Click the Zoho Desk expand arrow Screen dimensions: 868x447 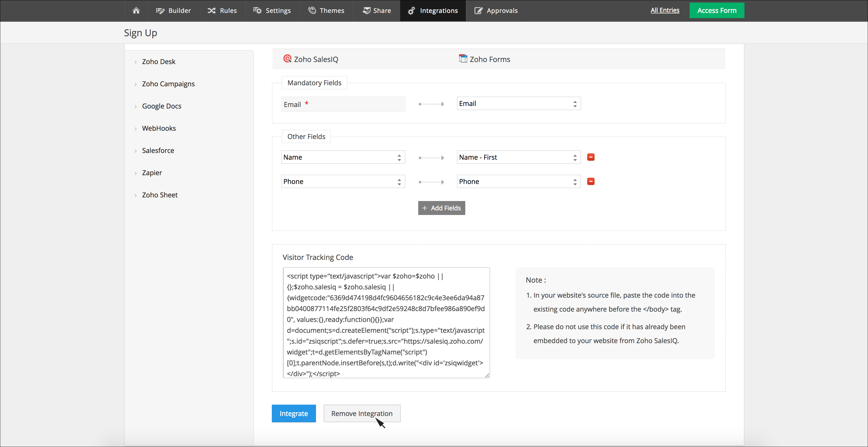pos(136,62)
